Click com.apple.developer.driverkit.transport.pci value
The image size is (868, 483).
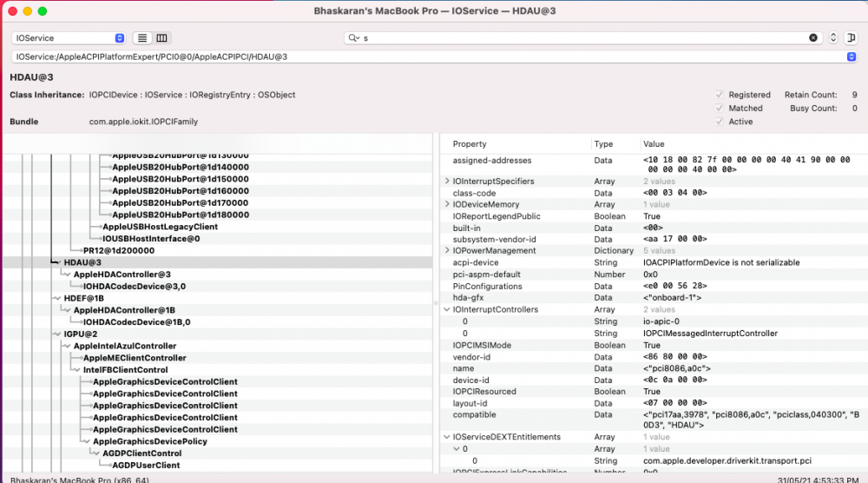click(x=727, y=460)
